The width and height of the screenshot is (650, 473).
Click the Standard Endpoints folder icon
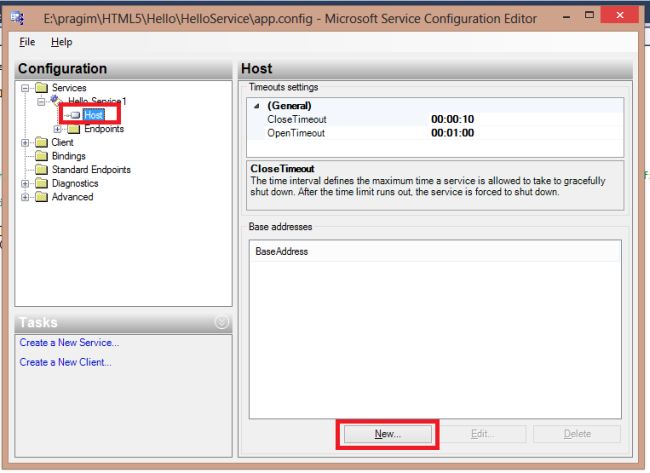[x=41, y=170]
